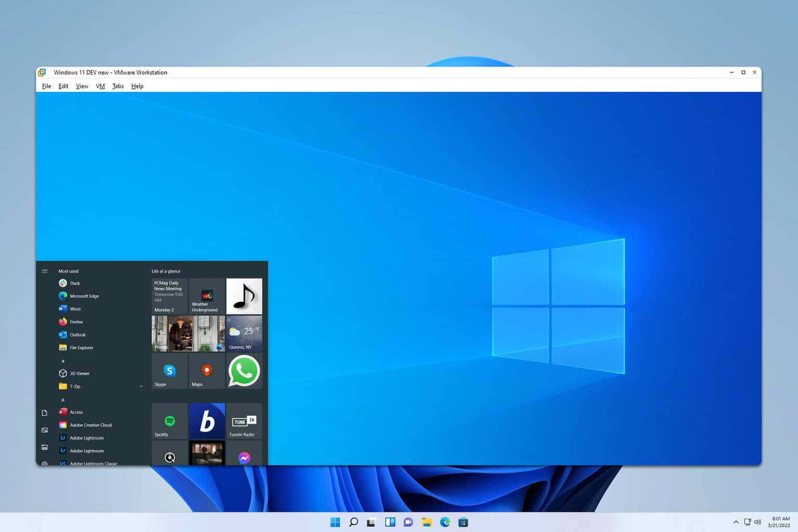The width and height of the screenshot is (798, 532).
Task: Open the Messenger tile
Action: [244, 453]
